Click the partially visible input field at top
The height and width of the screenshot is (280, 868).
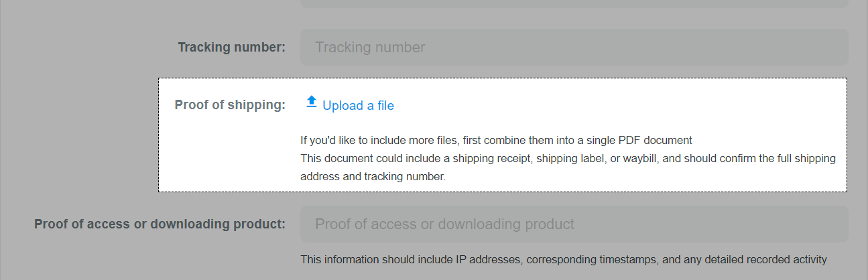coord(574,3)
